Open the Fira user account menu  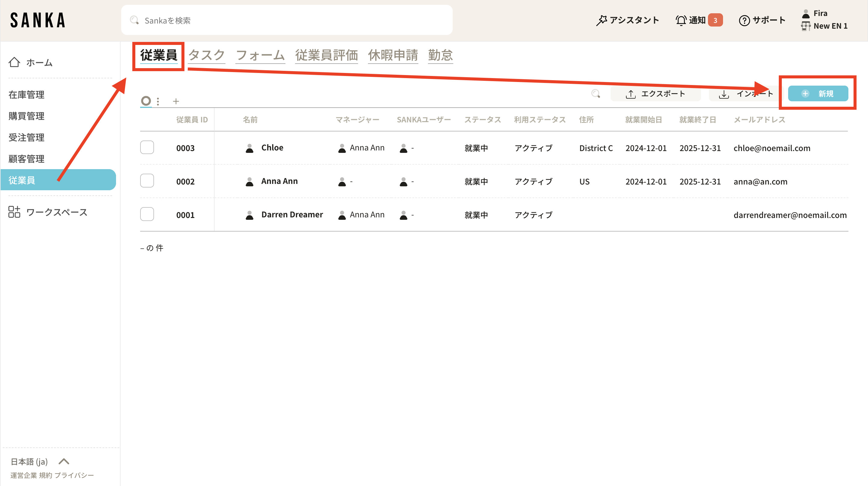point(819,14)
